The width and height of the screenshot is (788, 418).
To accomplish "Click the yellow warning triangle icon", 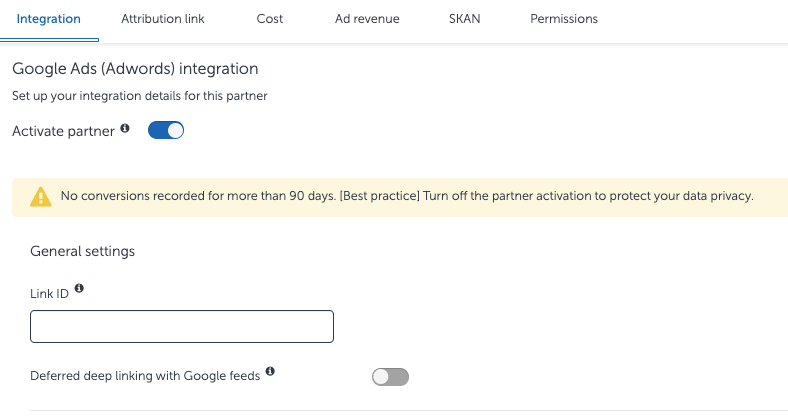I will (40, 196).
